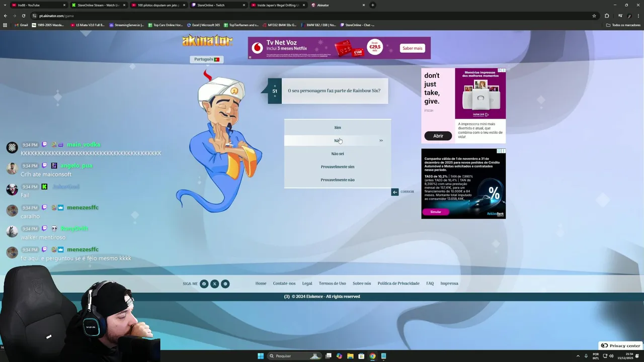This screenshot has width=644, height=362.
Task: Open File Explorer from the taskbar
Action: point(350,356)
